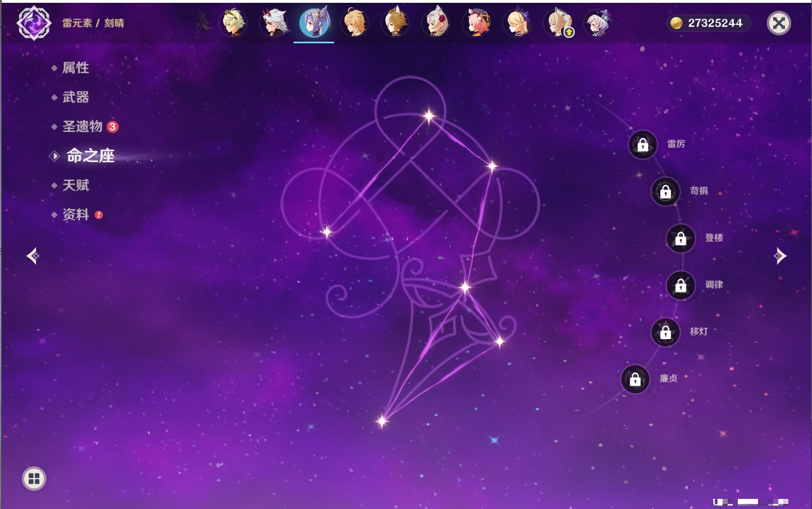Viewport: 812px width, 509px height.
Task: Select the highlighted purple-haired Keqing portrait
Action: pos(314,23)
